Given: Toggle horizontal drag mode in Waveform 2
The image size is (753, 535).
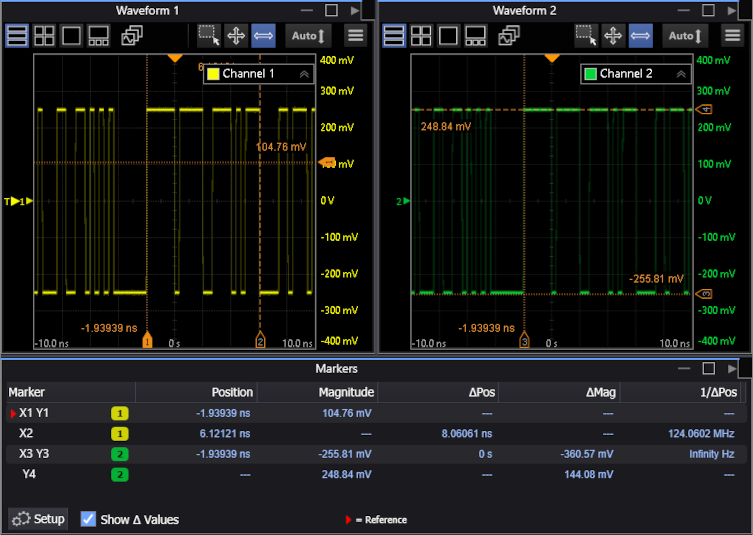Looking at the screenshot, I should point(640,36).
